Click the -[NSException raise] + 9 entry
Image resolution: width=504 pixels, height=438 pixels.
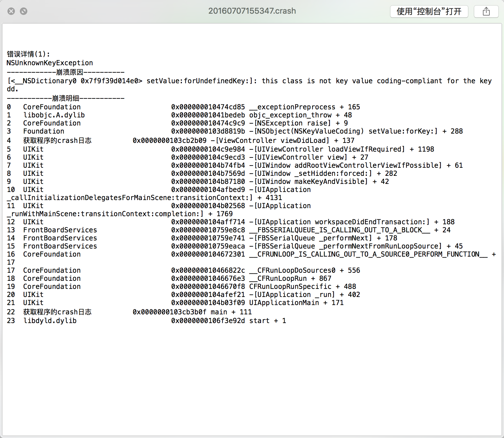point(299,123)
